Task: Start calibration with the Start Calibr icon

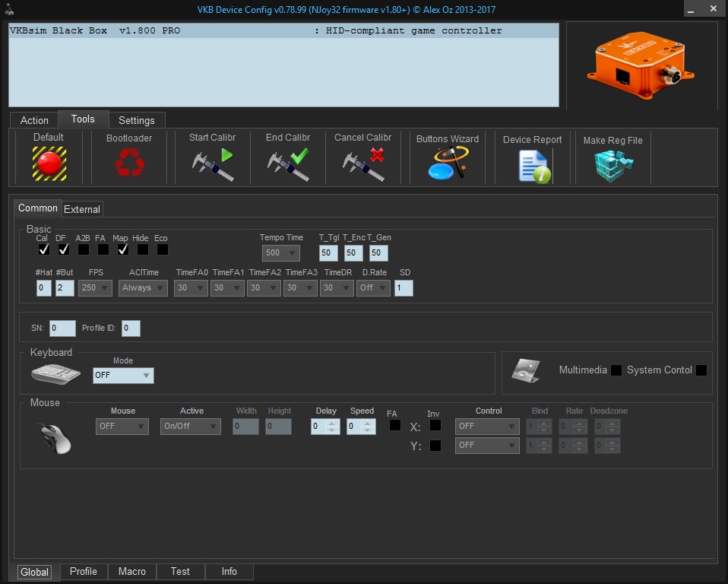Action: tap(213, 164)
